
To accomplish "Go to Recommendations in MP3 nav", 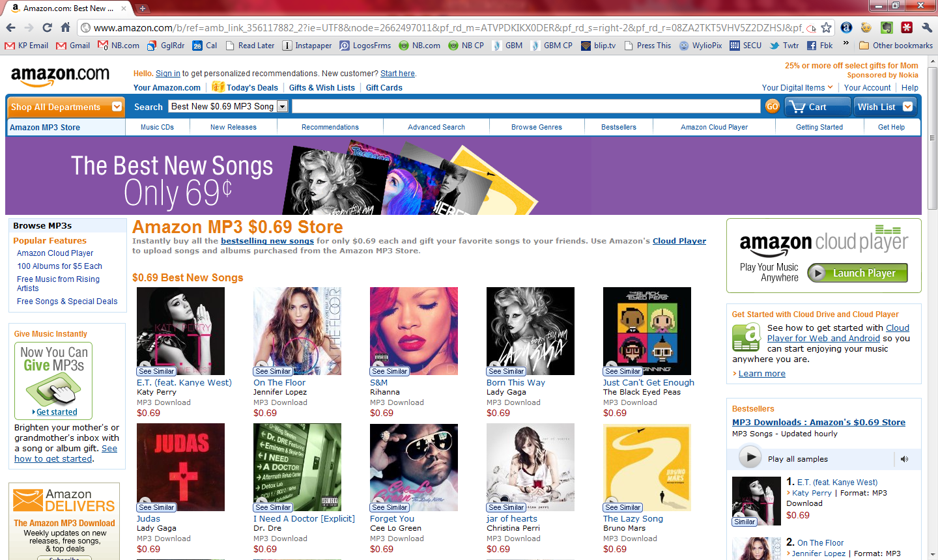I will (330, 127).
